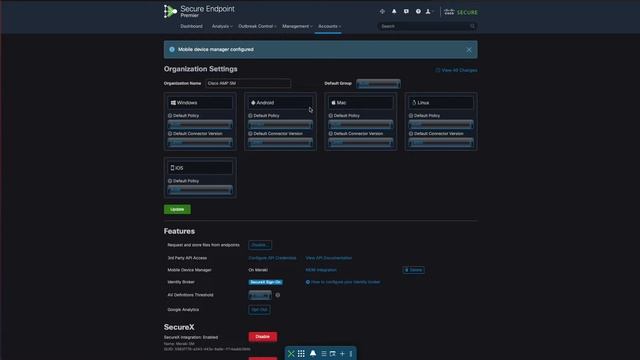640x360 pixels.
Task: Click the crosshair icon in the header
Action: coord(382,11)
